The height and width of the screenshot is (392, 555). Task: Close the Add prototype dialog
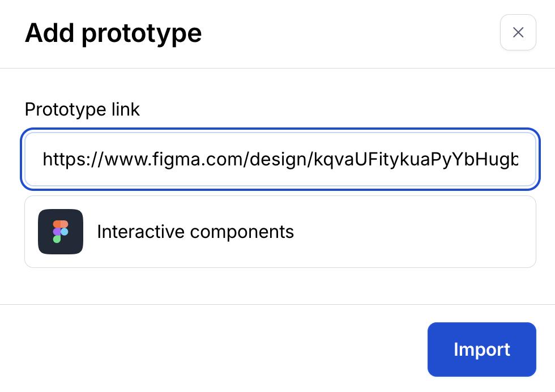pyautogui.click(x=518, y=33)
